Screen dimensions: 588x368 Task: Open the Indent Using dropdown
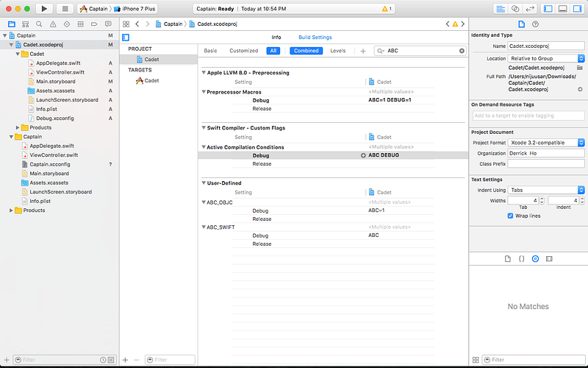point(546,190)
